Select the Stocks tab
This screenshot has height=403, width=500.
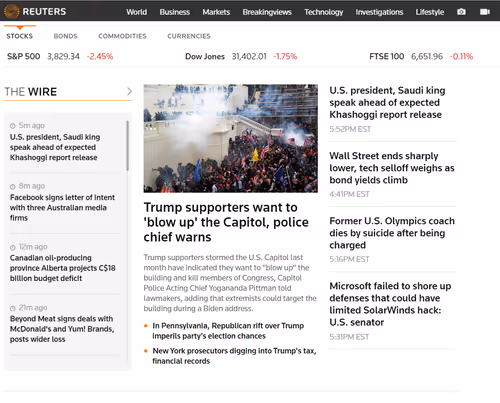20,36
